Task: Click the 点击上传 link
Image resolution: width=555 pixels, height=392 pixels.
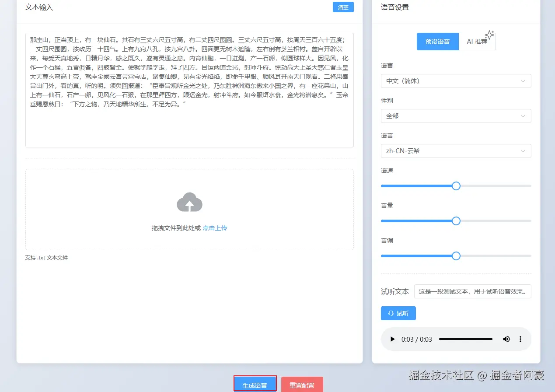Action: 215,228
